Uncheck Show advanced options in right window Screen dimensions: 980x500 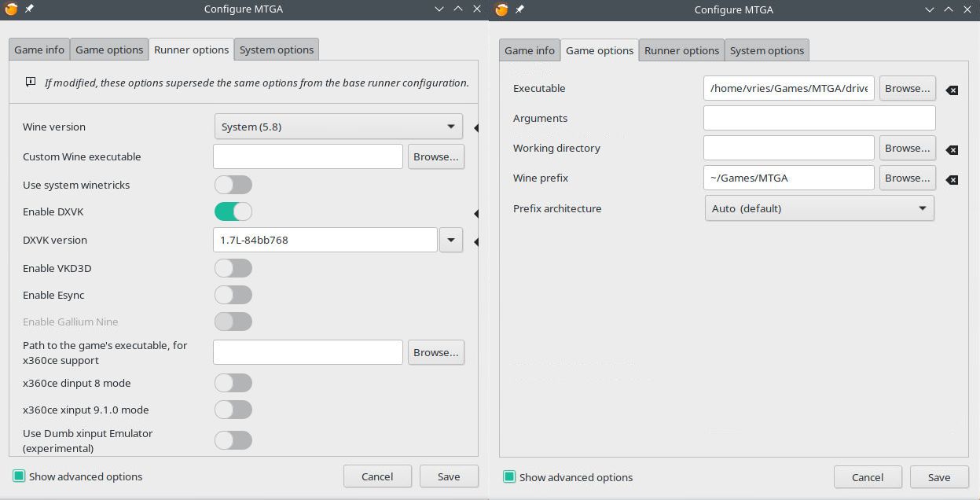[509, 477]
